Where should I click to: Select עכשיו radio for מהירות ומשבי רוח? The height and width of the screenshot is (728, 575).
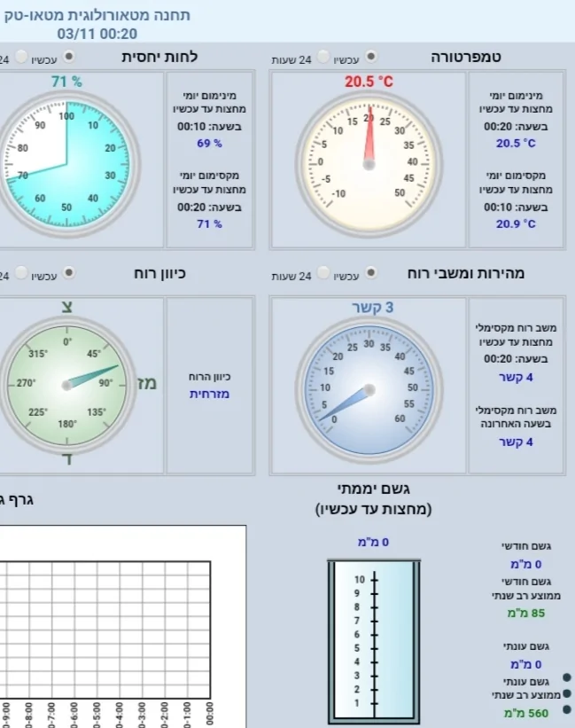370,275
